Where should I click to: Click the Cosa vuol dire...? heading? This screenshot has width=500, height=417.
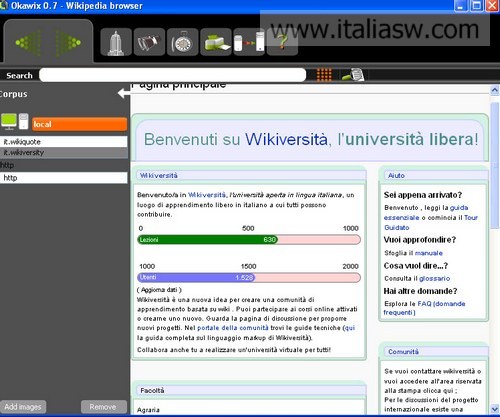click(x=416, y=266)
